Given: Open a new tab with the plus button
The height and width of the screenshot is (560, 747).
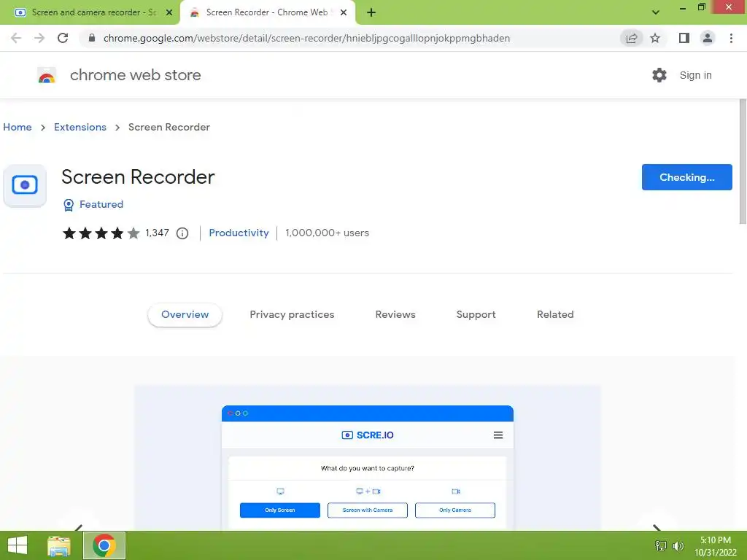Looking at the screenshot, I should 371,12.
